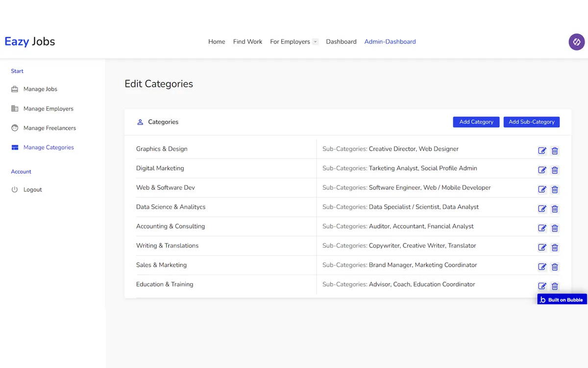Viewport: 588px width, 368px height.
Task: Click the Writing & Translations category name
Action: click(x=168, y=246)
